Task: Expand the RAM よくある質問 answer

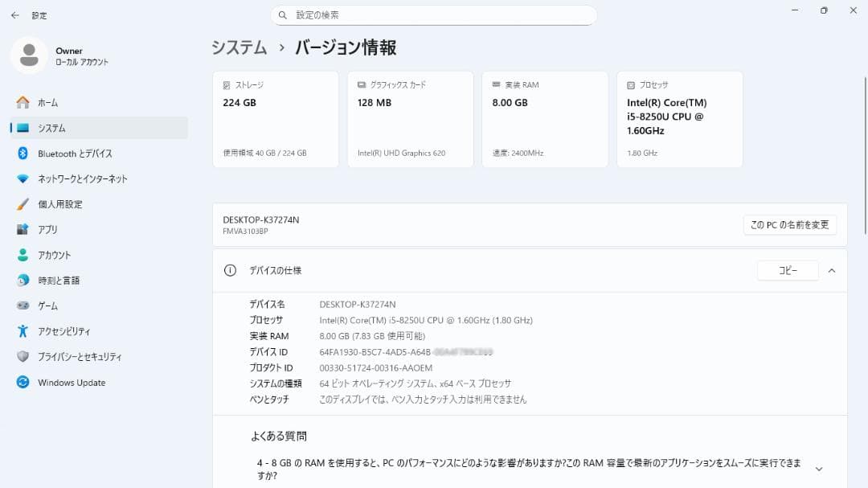Action: pyautogui.click(x=818, y=467)
